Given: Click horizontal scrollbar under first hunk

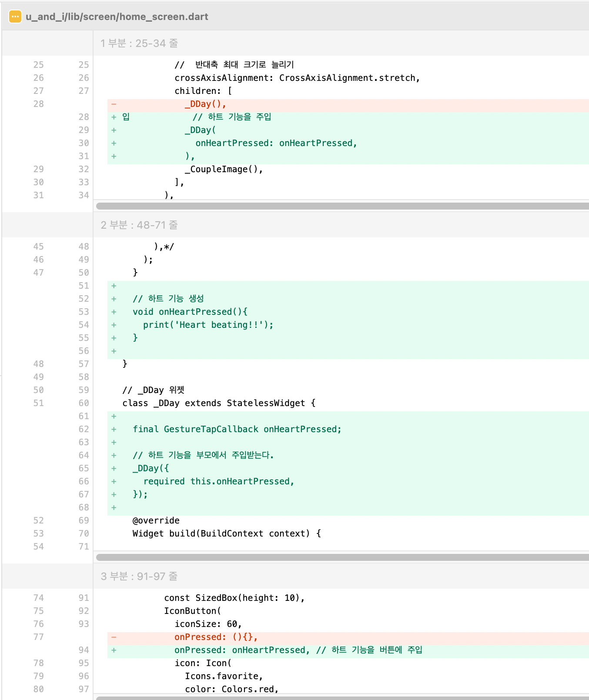Looking at the screenshot, I should click(x=342, y=206).
